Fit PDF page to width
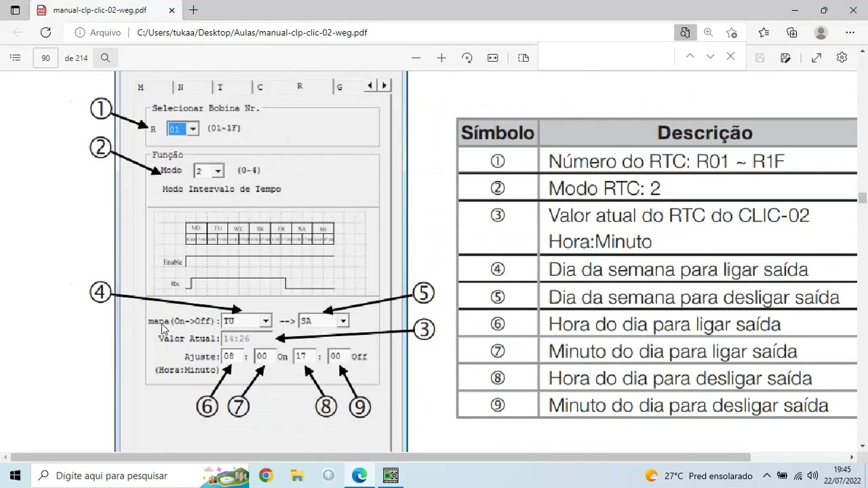This screenshot has width=868, height=488. point(493,58)
